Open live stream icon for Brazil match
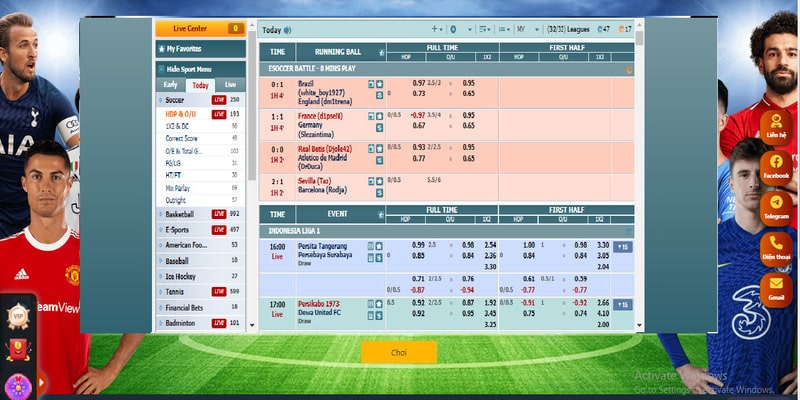 tap(371, 84)
